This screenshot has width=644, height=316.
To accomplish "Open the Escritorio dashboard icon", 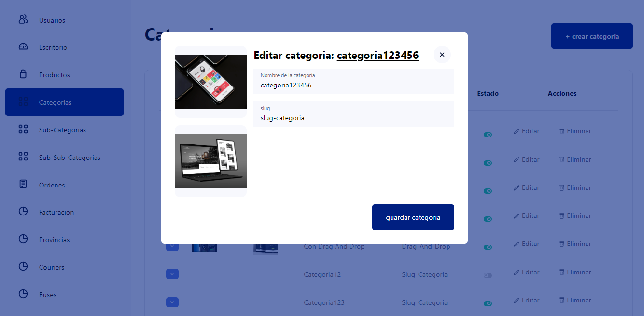I will (23, 47).
